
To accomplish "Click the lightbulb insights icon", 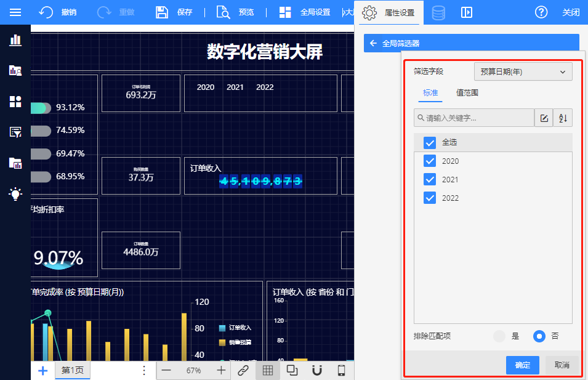I will 15,194.
